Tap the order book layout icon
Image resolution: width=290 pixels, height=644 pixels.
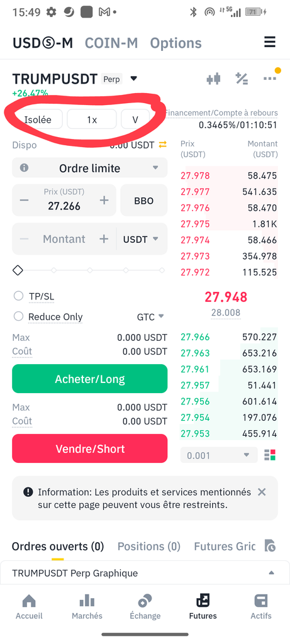[270, 455]
